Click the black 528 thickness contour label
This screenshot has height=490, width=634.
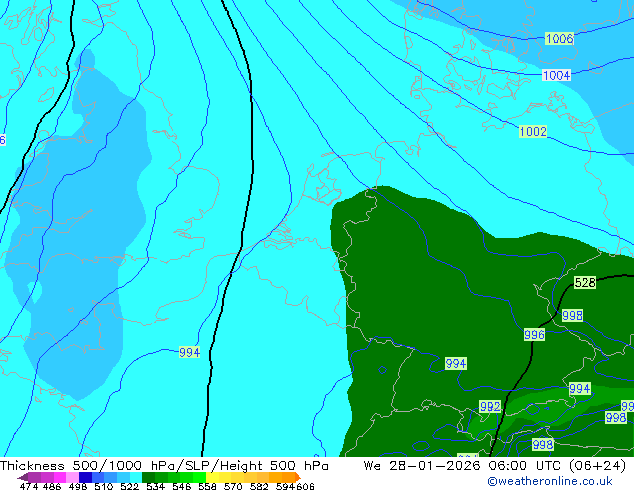click(x=585, y=282)
